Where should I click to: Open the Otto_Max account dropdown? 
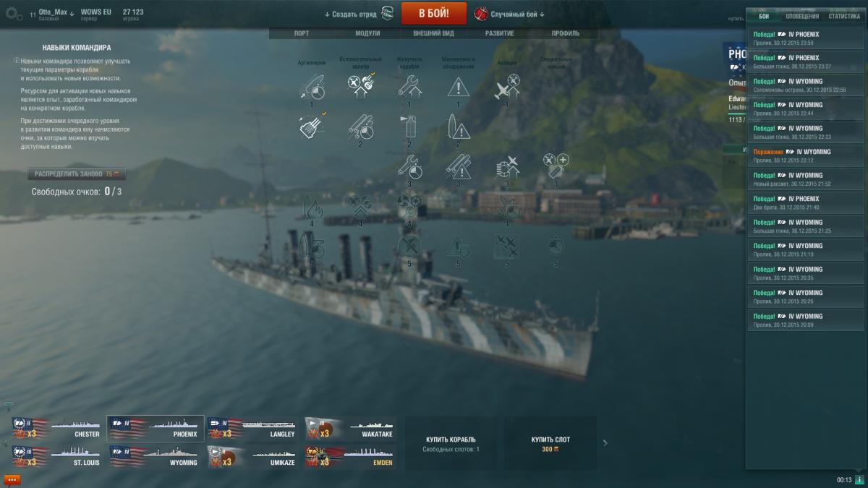point(57,12)
